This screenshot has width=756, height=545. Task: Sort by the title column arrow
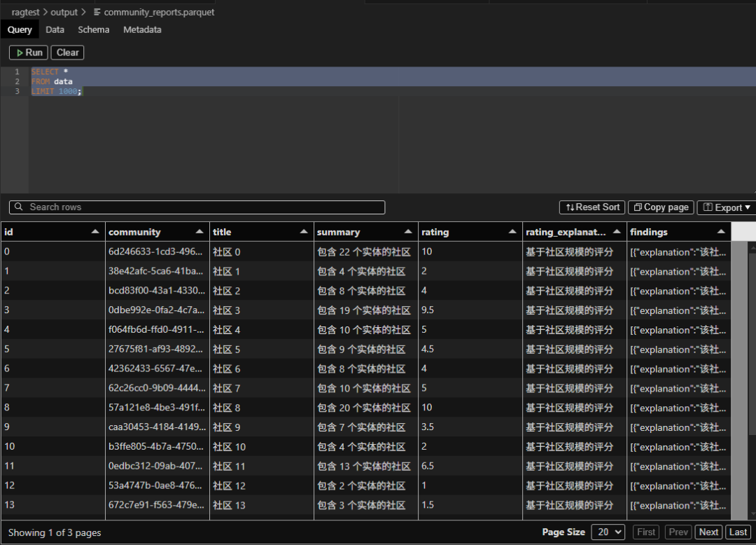(304, 232)
